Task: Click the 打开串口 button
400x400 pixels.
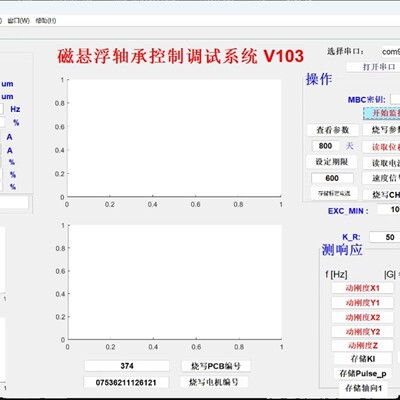Action: point(373,67)
